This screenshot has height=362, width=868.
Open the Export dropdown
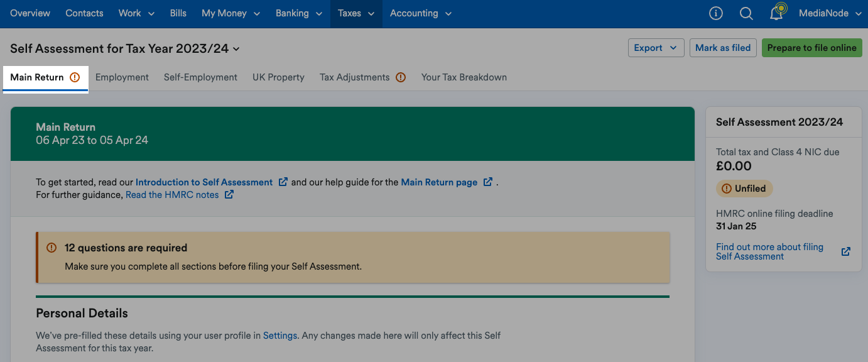click(656, 48)
